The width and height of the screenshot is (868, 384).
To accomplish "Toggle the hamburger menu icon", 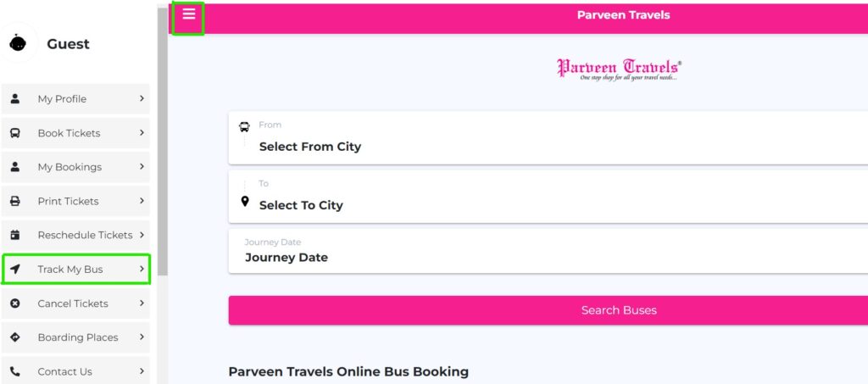I will point(189,15).
